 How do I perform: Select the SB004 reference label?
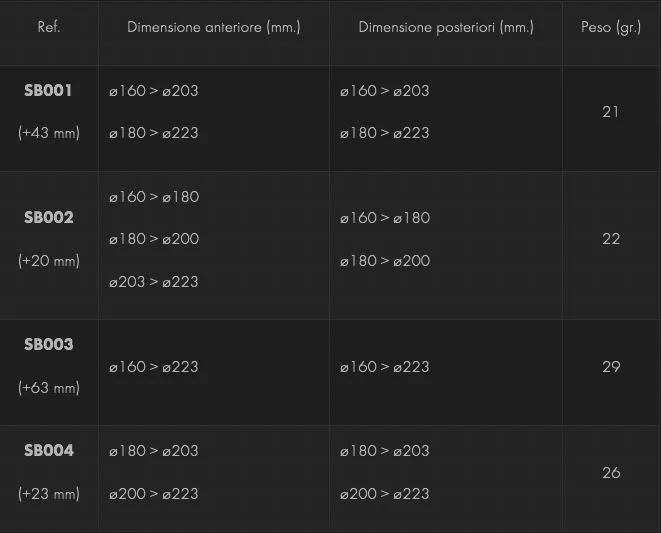tap(48, 451)
